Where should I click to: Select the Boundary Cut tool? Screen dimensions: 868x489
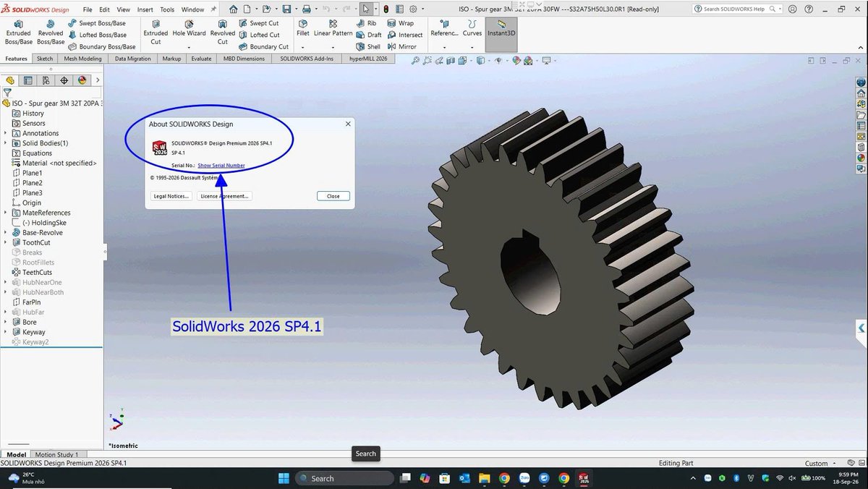click(x=263, y=46)
